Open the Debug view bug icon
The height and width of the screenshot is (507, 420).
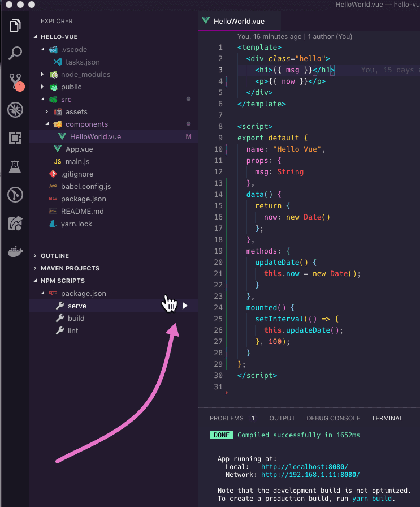(x=15, y=110)
